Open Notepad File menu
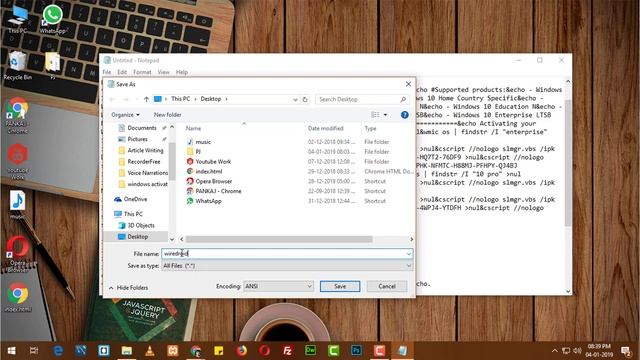This screenshot has width=640, height=360. [107, 72]
